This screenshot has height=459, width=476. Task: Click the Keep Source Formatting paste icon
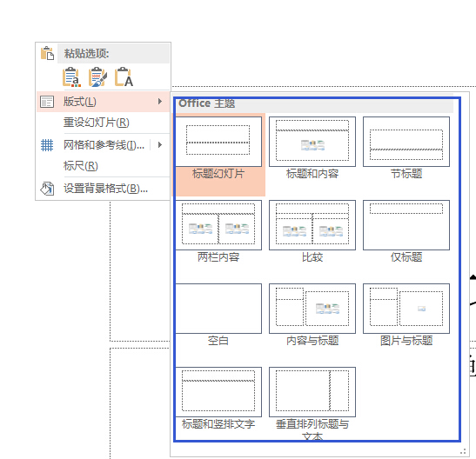click(71, 77)
